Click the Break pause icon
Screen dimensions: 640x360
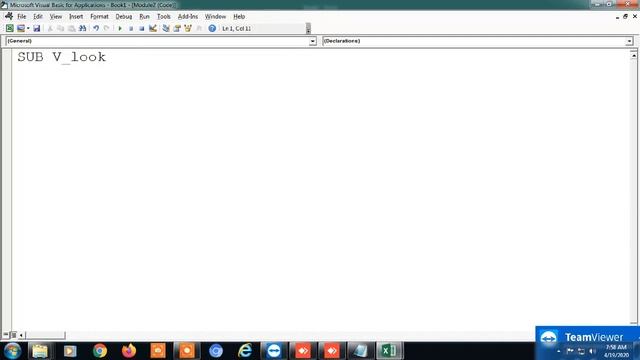[131, 28]
